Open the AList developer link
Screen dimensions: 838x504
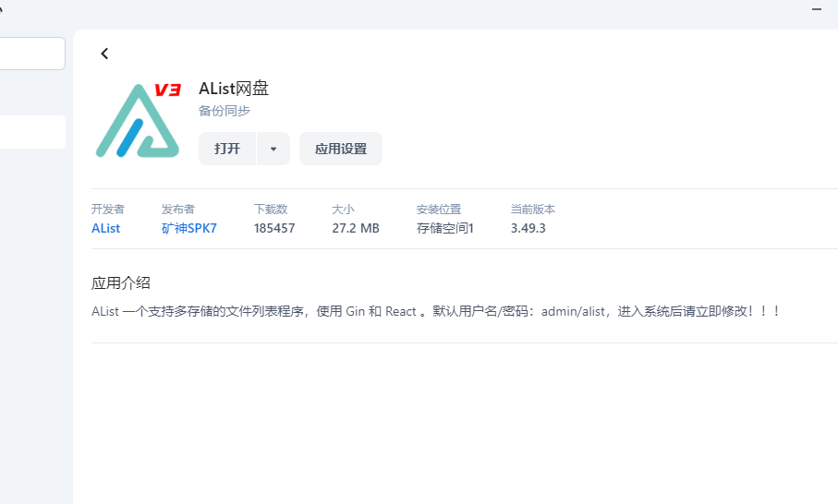point(106,228)
